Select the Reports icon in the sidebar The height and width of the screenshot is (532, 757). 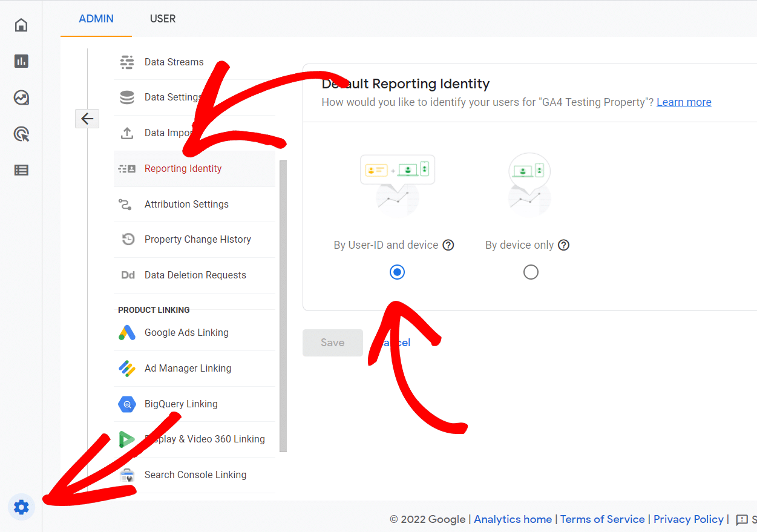(21, 61)
